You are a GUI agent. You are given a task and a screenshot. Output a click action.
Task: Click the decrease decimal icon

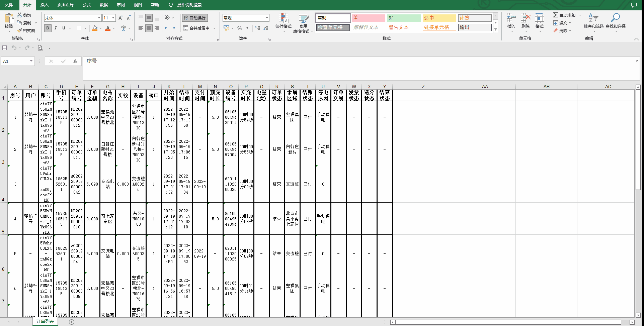[x=265, y=28]
